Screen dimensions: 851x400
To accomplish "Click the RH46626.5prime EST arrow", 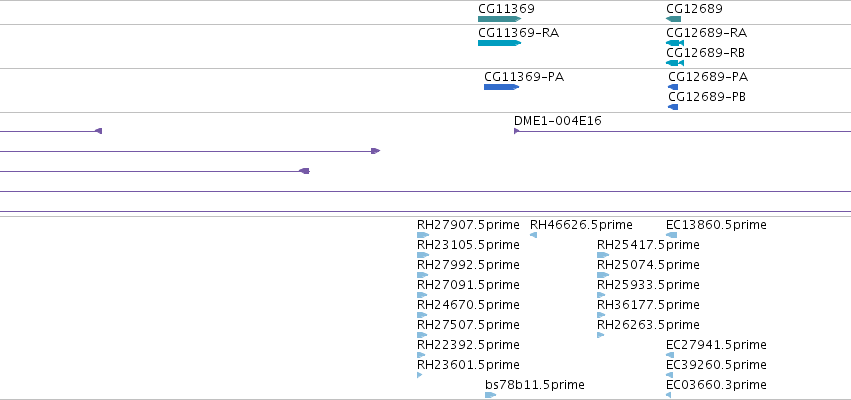I will (534, 235).
